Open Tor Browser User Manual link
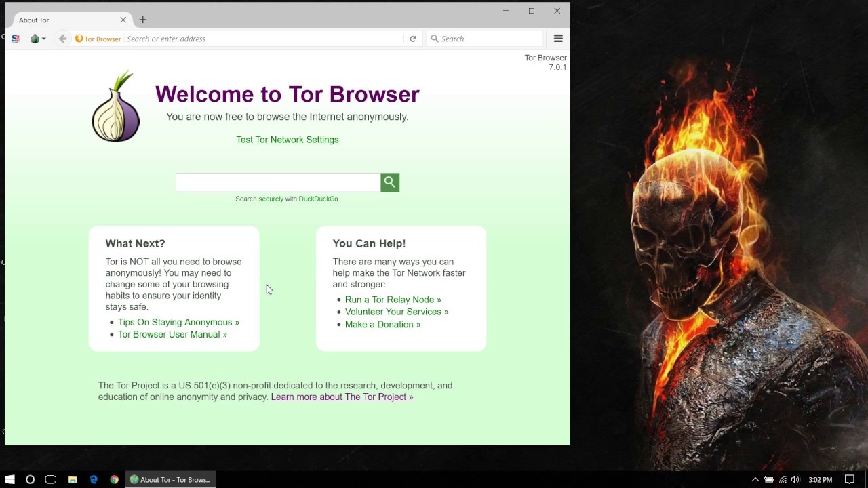 pyautogui.click(x=172, y=334)
